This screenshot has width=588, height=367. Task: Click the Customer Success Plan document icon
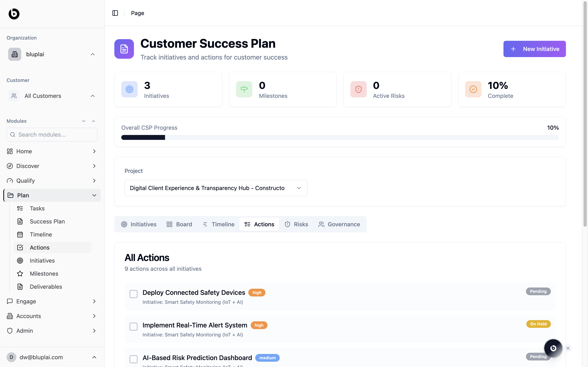124,49
